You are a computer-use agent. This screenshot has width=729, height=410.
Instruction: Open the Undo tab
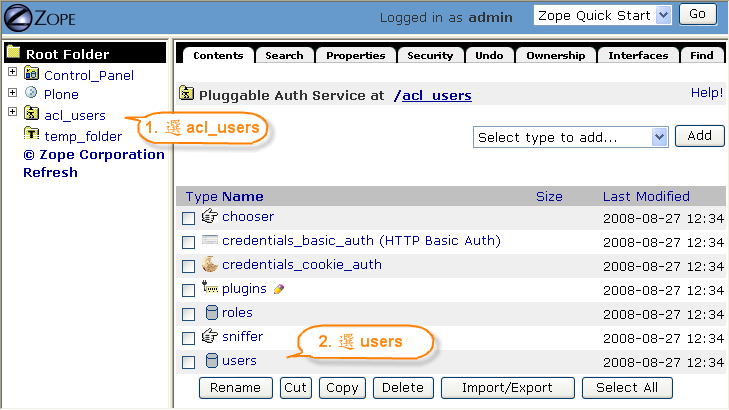489,55
